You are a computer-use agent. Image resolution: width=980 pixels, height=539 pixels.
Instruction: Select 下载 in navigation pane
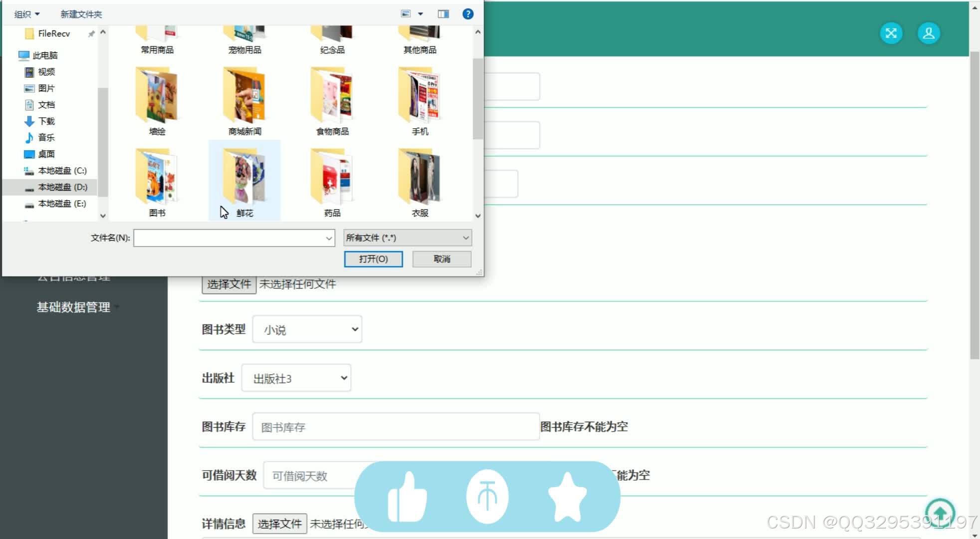click(46, 121)
